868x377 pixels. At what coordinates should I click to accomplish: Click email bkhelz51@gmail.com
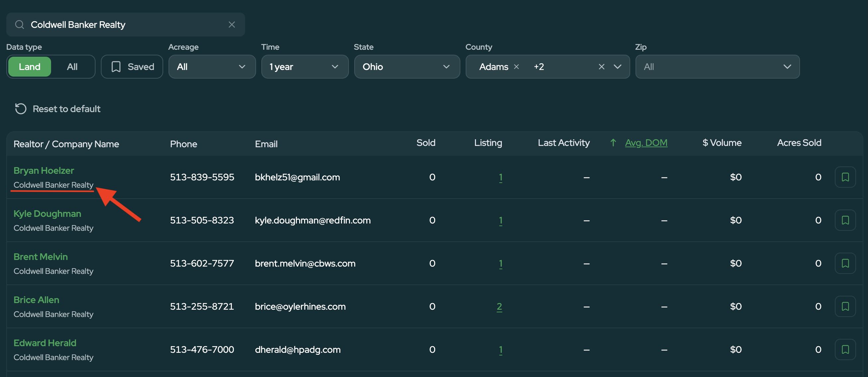pyautogui.click(x=297, y=177)
